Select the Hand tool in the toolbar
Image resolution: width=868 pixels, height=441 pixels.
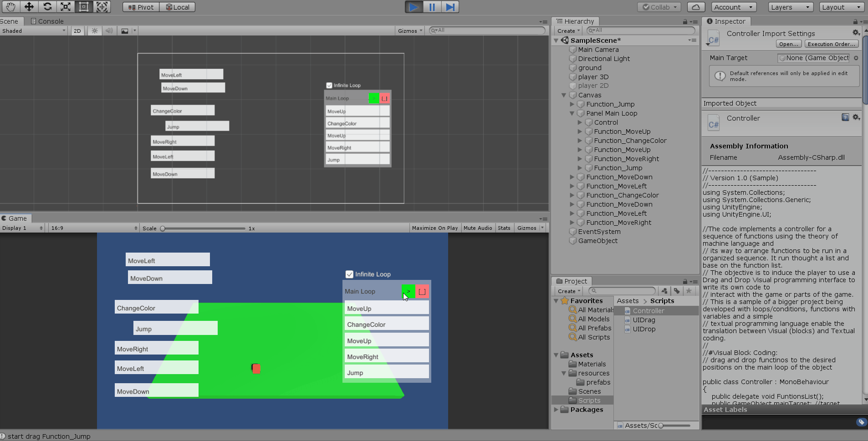click(x=10, y=7)
